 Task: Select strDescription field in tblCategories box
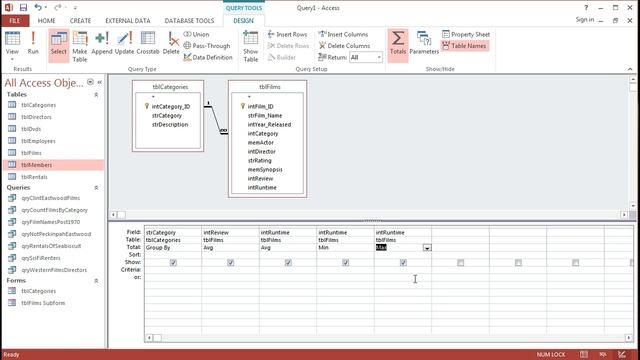170,124
